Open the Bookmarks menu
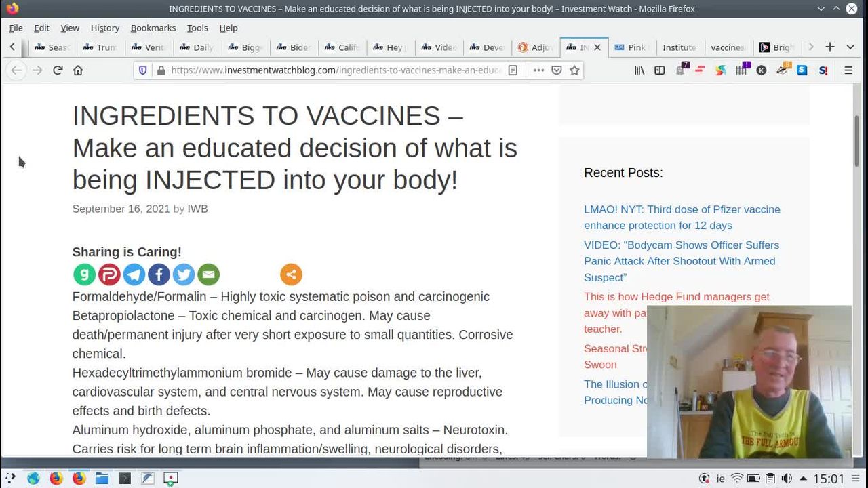The width and height of the screenshot is (868, 488). (153, 28)
